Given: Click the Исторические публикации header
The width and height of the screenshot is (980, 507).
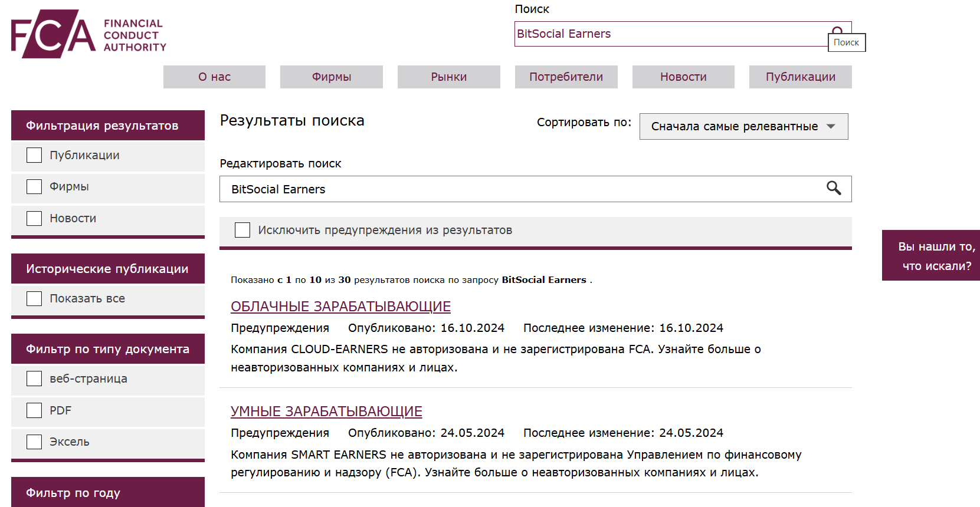Looking at the screenshot, I should (108, 269).
